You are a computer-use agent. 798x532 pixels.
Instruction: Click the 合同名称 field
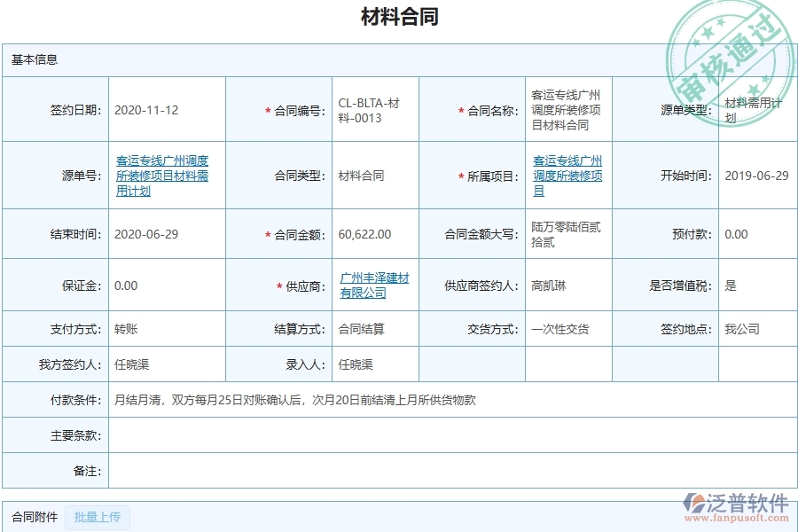pos(566,108)
